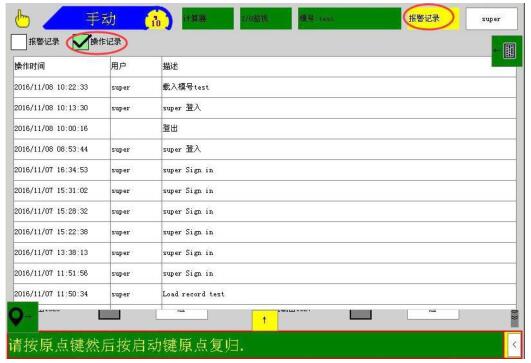Select the 2016/11/07 11:50:34 timestamp cell
531x363 pixels.
[62, 294]
